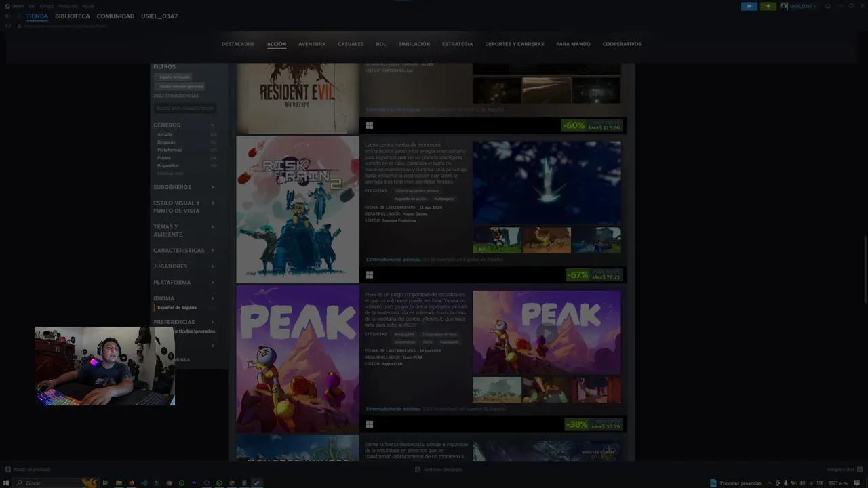
Task: Open Risk of Rain 2 Extremadamente positivas reviews
Action: tap(393, 260)
